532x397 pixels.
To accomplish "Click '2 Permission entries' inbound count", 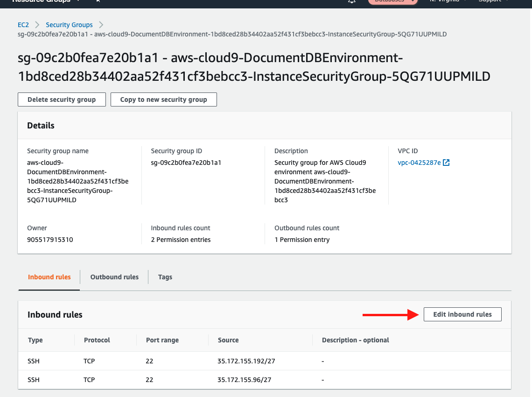I will [x=181, y=240].
